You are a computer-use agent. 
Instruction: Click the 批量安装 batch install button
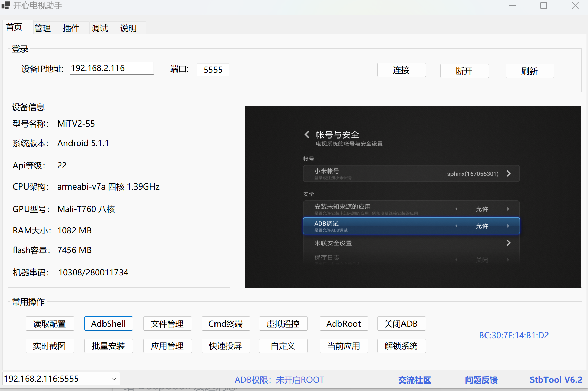point(109,346)
